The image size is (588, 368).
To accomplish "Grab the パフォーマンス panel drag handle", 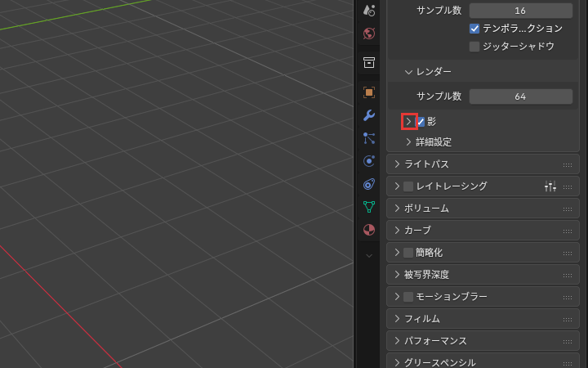I will (568, 341).
